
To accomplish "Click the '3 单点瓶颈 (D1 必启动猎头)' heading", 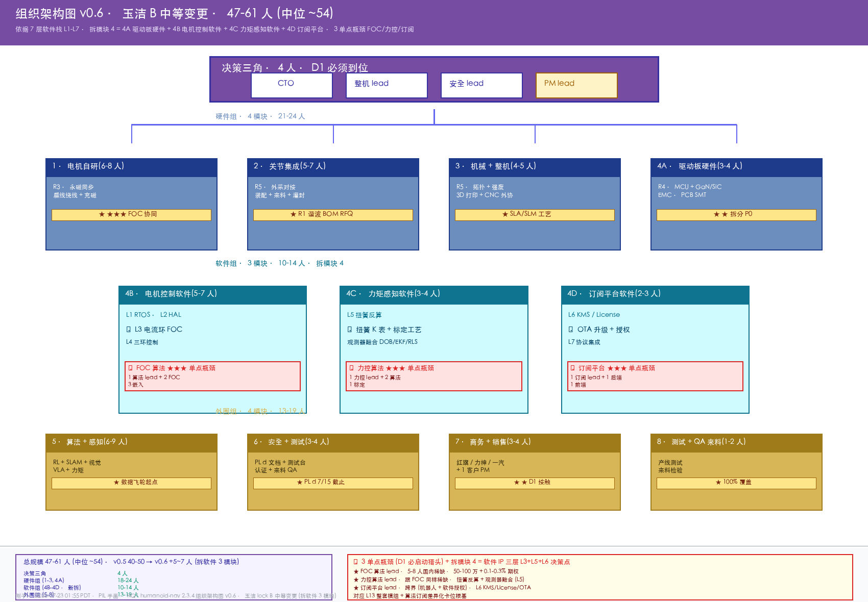I will (x=462, y=562).
